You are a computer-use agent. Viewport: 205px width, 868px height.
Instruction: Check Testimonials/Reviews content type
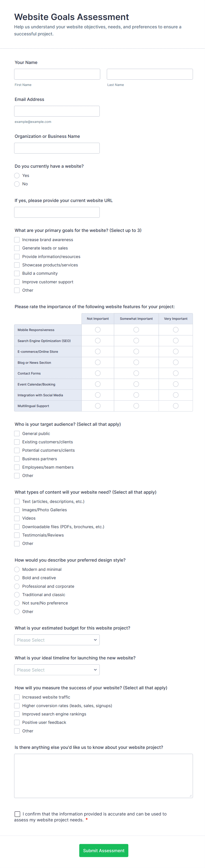click(x=17, y=535)
